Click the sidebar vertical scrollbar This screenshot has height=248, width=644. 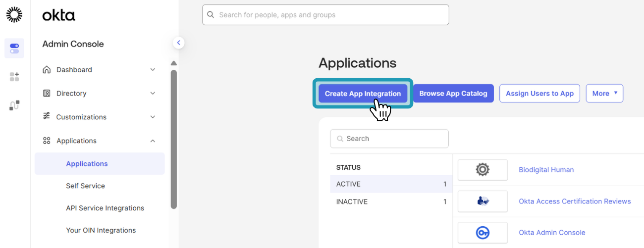pos(174,139)
